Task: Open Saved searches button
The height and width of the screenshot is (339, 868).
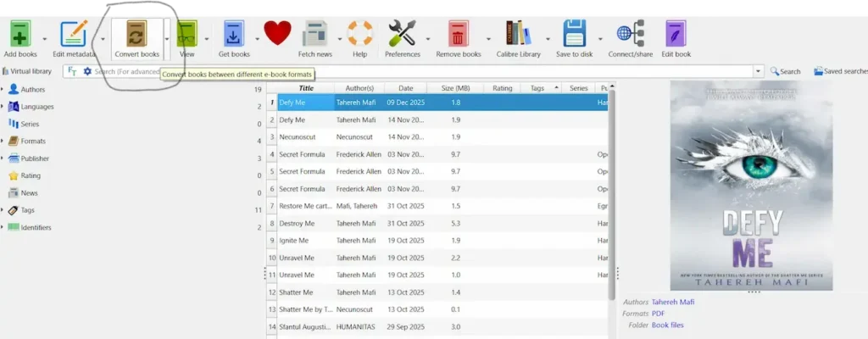Action: pyautogui.click(x=840, y=71)
